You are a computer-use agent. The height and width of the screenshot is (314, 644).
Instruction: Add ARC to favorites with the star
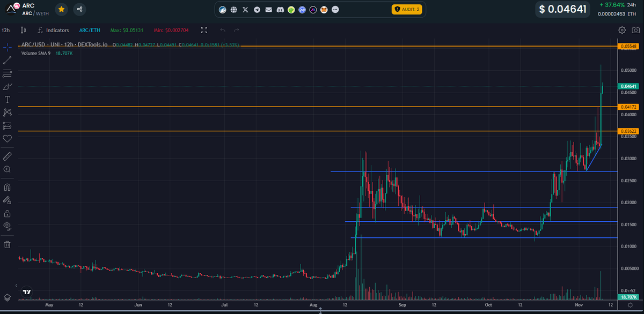[62, 9]
